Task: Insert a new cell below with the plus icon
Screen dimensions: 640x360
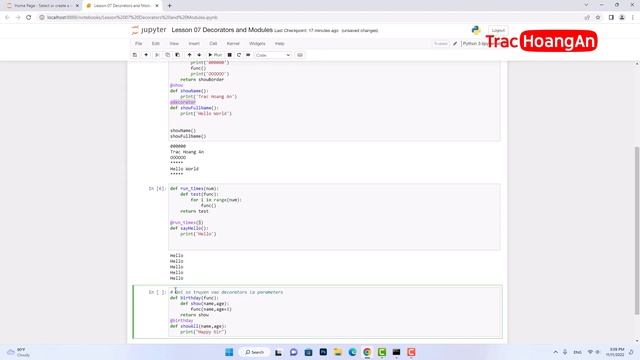Action: tap(146, 55)
